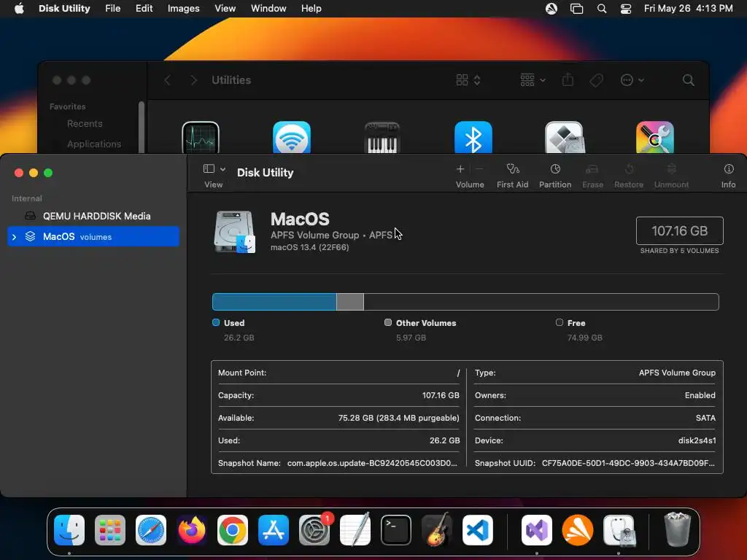Open System Settings from the Dock
Screen dimensions: 747x560
314,530
